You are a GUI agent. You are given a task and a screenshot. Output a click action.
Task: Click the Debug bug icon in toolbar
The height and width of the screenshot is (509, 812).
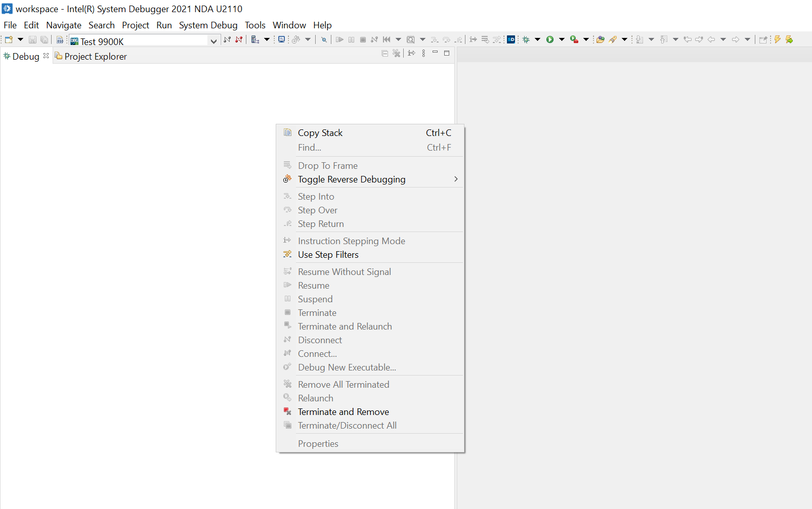(526, 39)
